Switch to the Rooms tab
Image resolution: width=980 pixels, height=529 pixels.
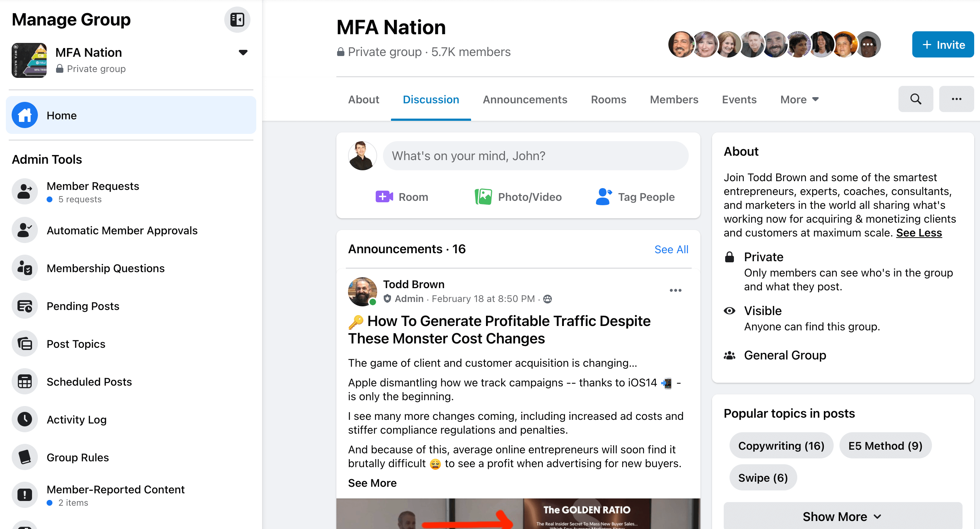click(608, 100)
